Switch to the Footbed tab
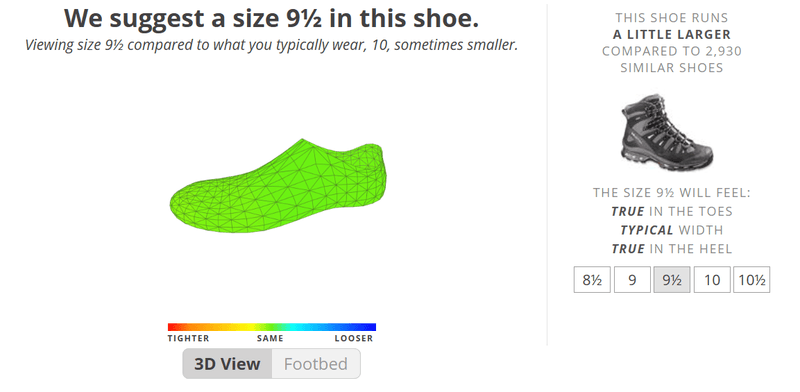Screen dimensions: 800x392 (316, 364)
